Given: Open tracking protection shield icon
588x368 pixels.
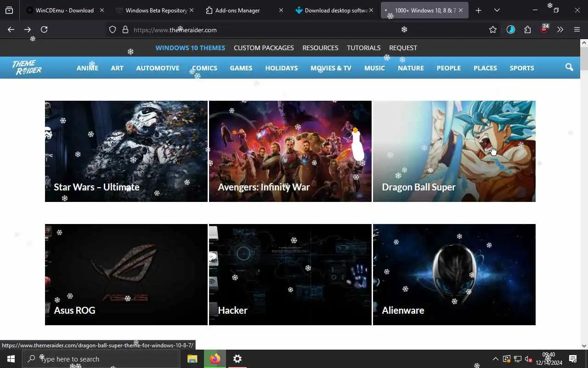Looking at the screenshot, I should 113,29.
